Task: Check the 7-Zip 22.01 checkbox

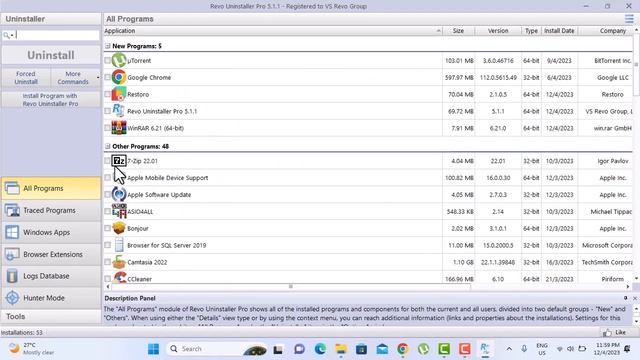Action: [107, 161]
